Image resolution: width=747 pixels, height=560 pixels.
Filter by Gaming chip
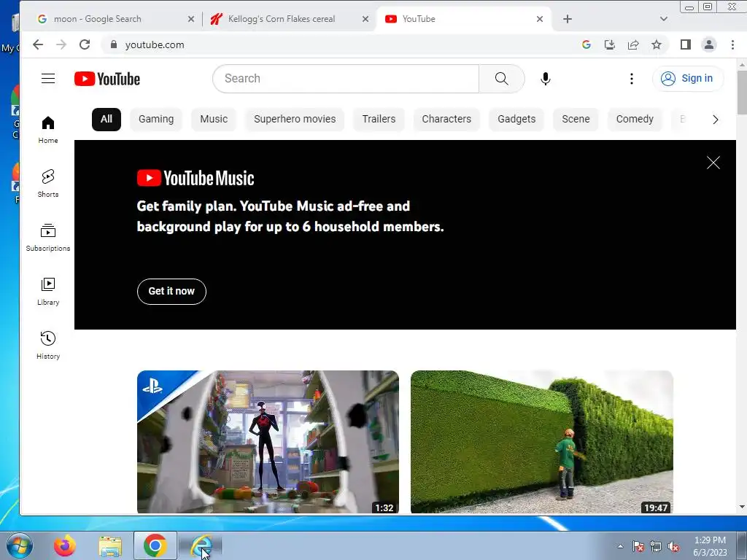[x=156, y=119]
